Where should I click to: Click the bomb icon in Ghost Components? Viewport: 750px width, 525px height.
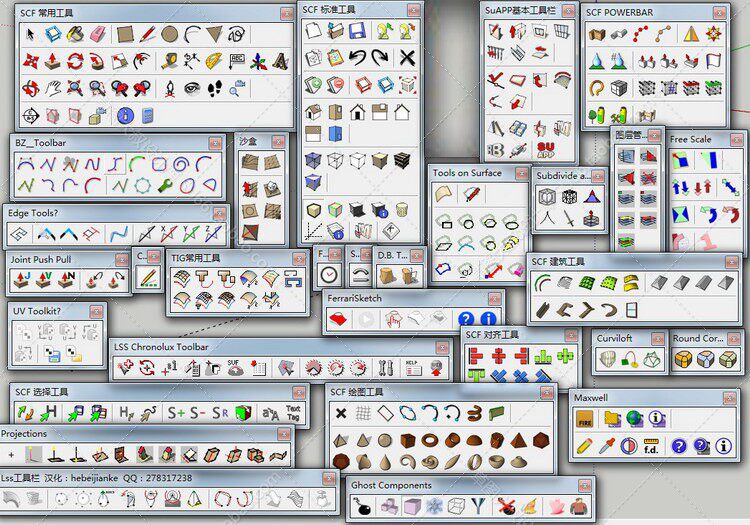coord(363,506)
